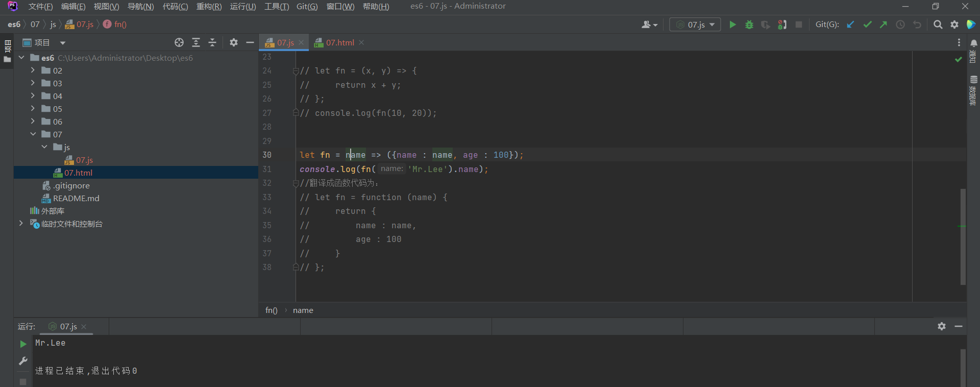Collapse all in project panel
980x387 pixels.
coord(212,42)
